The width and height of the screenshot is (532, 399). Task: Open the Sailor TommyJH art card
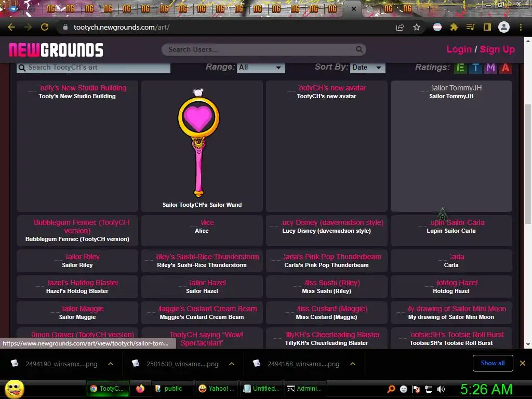point(451,146)
